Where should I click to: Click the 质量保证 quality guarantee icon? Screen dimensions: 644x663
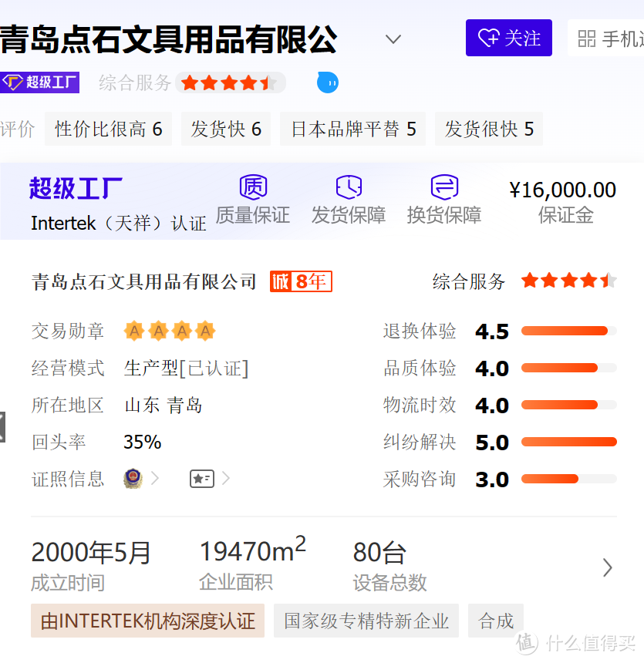pyautogui.click(x=253, y=187)
